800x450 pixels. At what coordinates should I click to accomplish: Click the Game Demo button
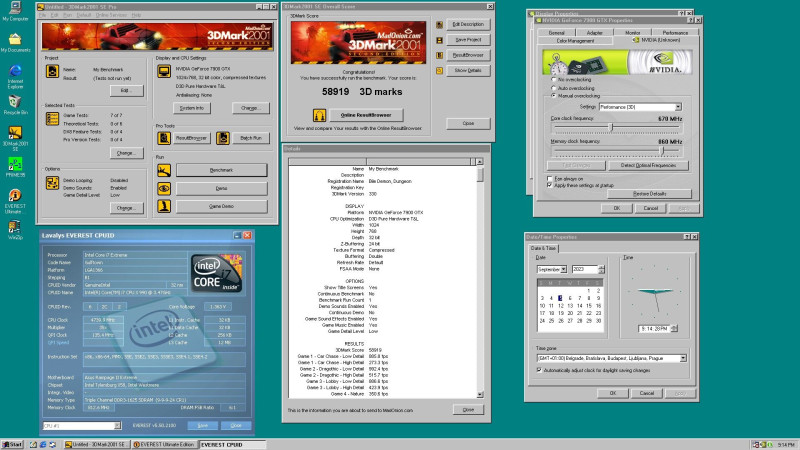(x=221, y=206)
